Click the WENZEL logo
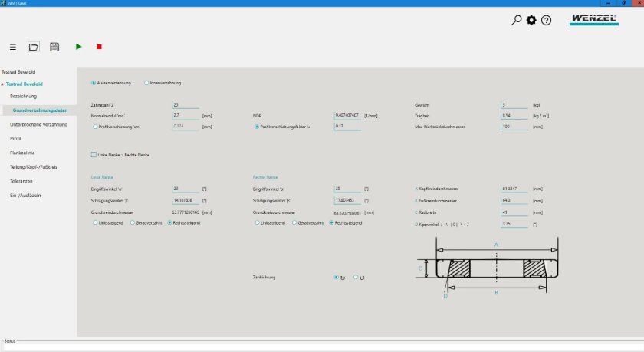 [x=593, y=19]
